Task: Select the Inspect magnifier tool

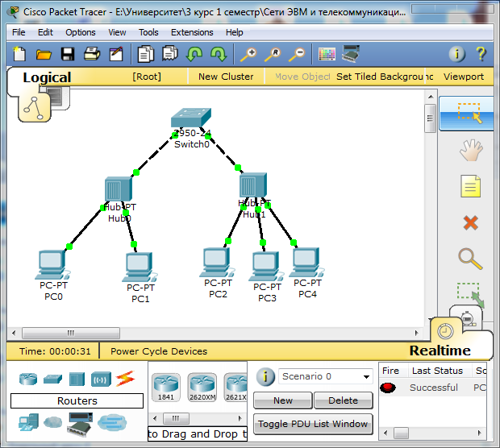Action: (470, 259)
